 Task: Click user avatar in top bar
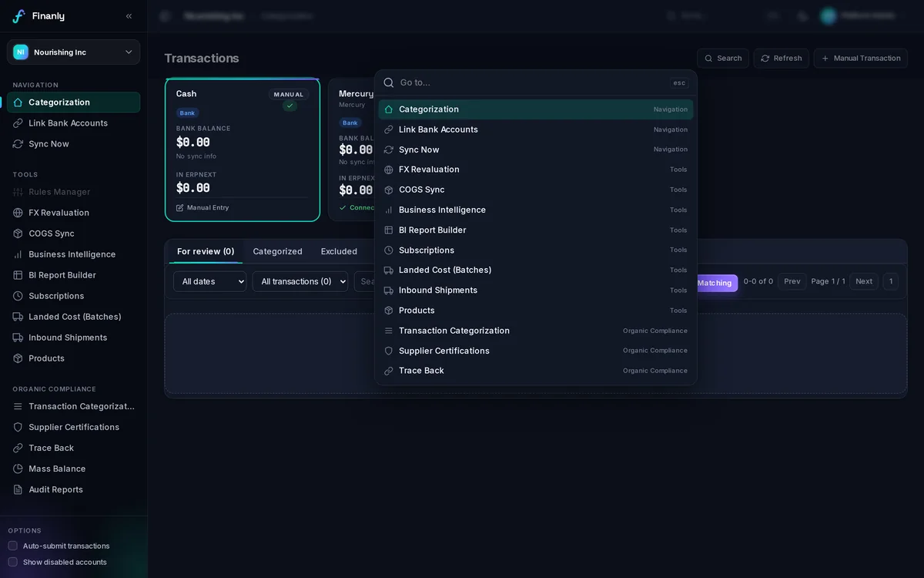click(x=829, y=16)
